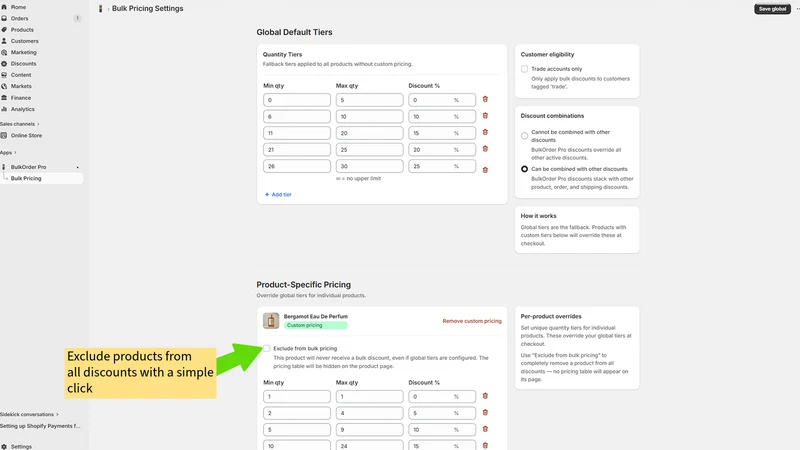The height and width of the screenshot is (450, 800).
Task: Click Remove custom pricing
Action: (x=472, y=321)
